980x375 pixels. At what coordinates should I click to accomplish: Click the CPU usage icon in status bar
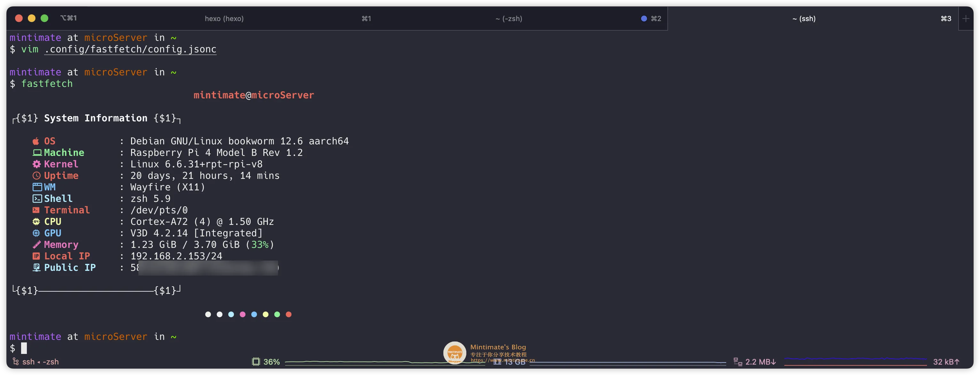(256, 361)
